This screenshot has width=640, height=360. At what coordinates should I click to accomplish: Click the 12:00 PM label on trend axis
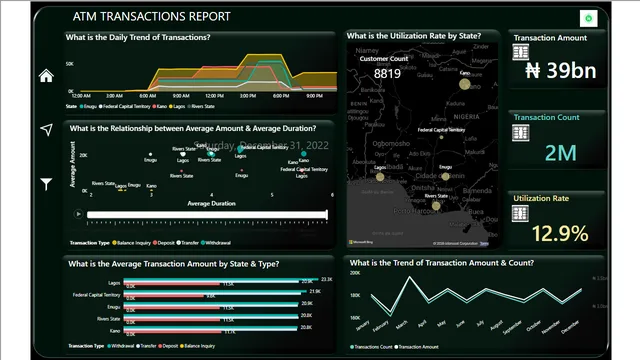214,96
